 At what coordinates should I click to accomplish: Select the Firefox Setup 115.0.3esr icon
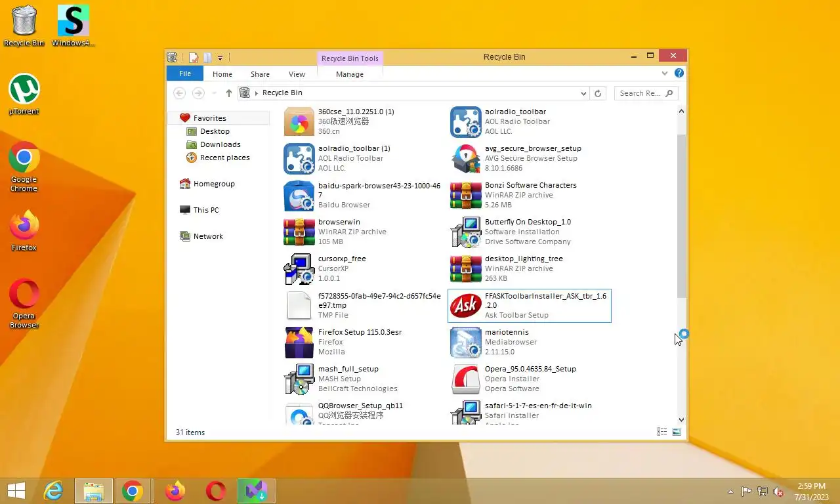299,343
